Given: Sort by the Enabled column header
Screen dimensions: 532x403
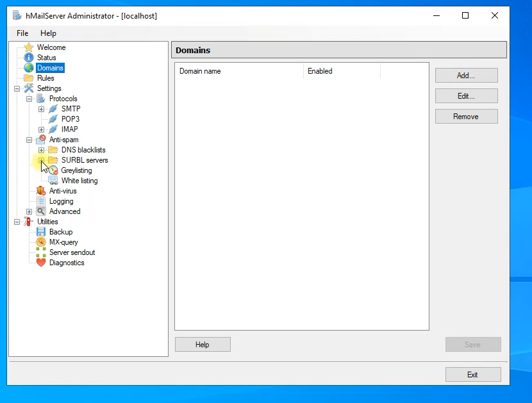Looking at the screenshot, I should [x=342, y=71].
